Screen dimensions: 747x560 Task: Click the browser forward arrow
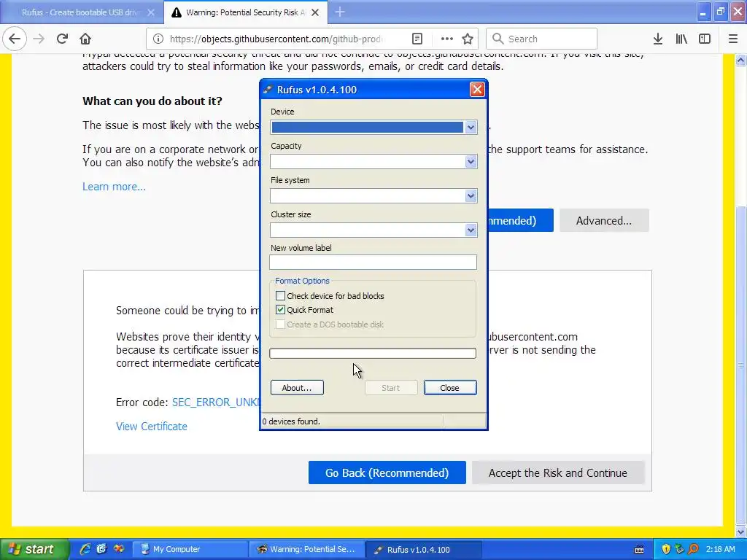(39, 39)
